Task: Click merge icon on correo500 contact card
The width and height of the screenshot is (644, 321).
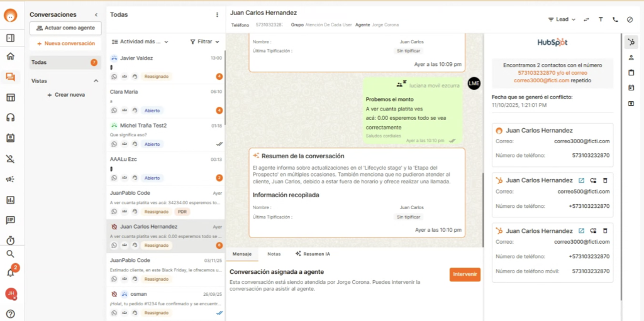Action: [592, 180]
